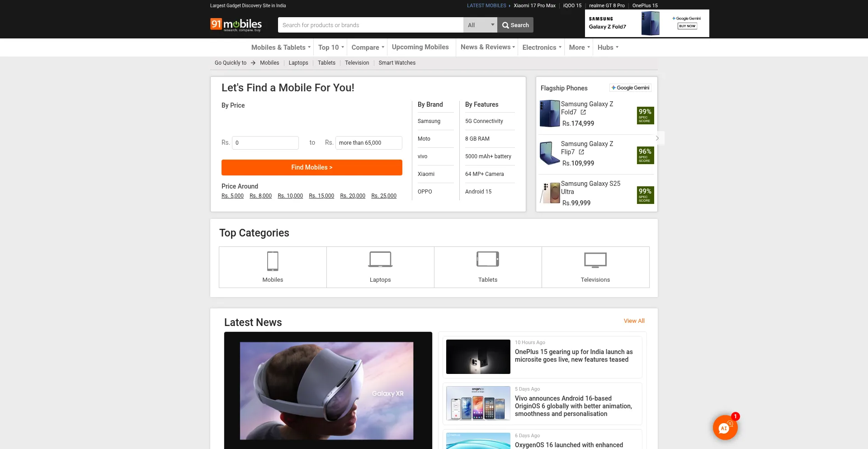Open the Galaxy XR featured news image

pos(328,391)
